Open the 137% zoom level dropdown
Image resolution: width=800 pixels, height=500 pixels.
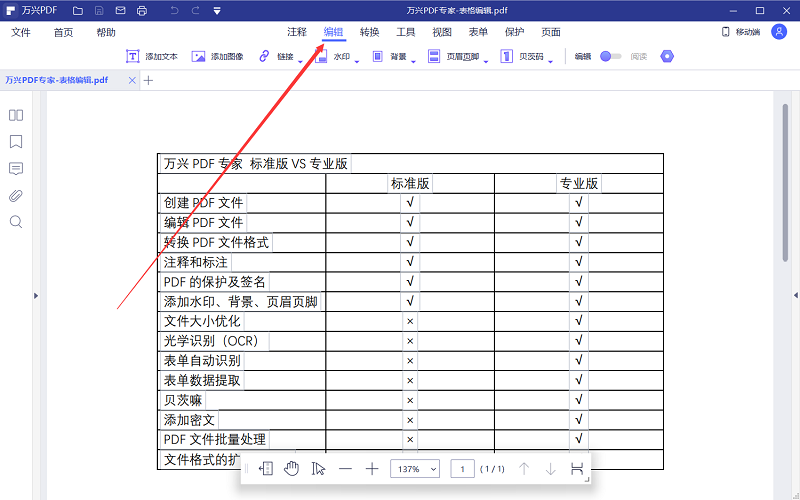pos(415,469)
